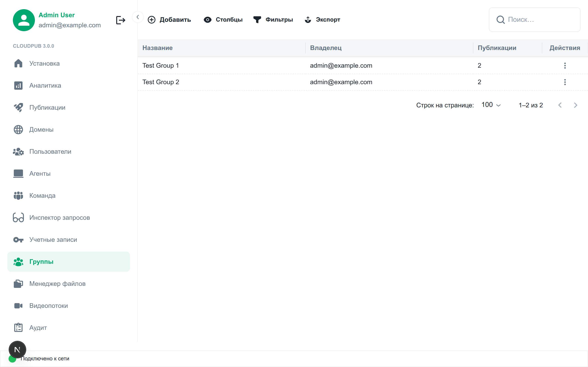Sort the table by the Название column header
This screenshot has height=367, width=588.
tap(157, 48)
